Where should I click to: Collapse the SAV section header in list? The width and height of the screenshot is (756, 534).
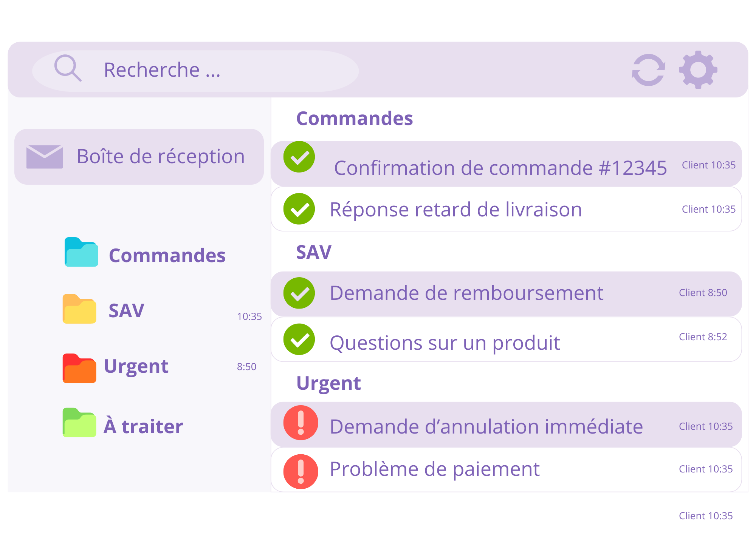pos(313,252)
